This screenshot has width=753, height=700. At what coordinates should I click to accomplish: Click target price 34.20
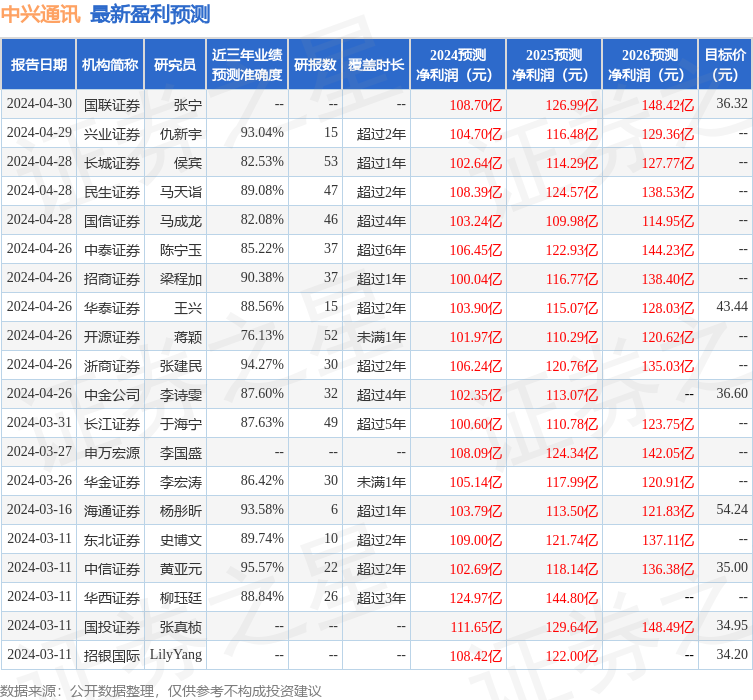(732, 654)
